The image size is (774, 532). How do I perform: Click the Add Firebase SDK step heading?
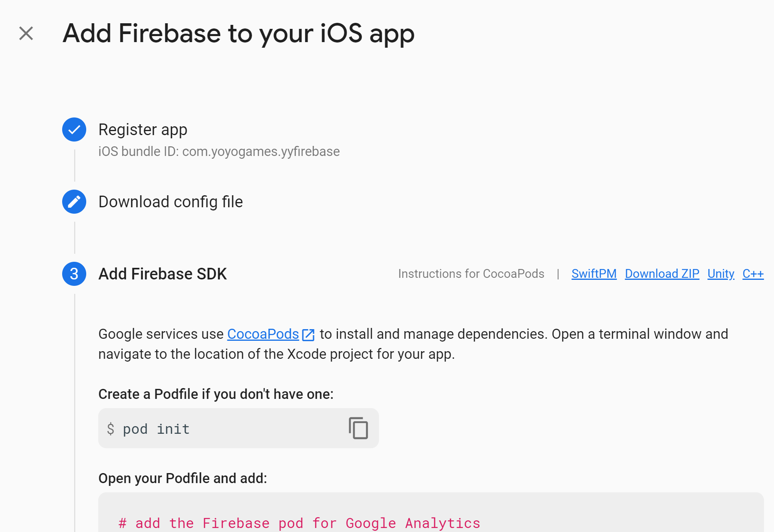click(x=162, y=274)
